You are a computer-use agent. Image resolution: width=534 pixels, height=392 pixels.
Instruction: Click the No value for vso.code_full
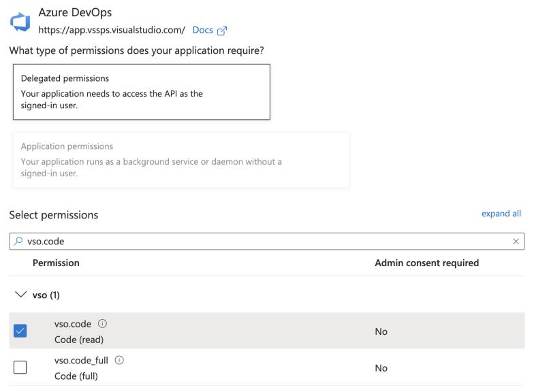381,367
